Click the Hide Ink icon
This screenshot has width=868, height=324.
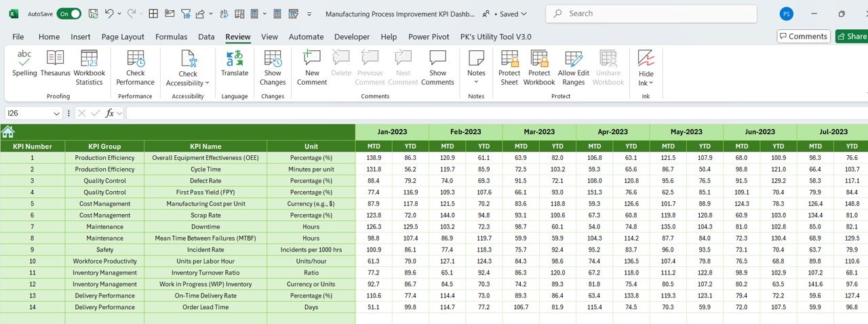pyautogui.click(x=646, y=58)
